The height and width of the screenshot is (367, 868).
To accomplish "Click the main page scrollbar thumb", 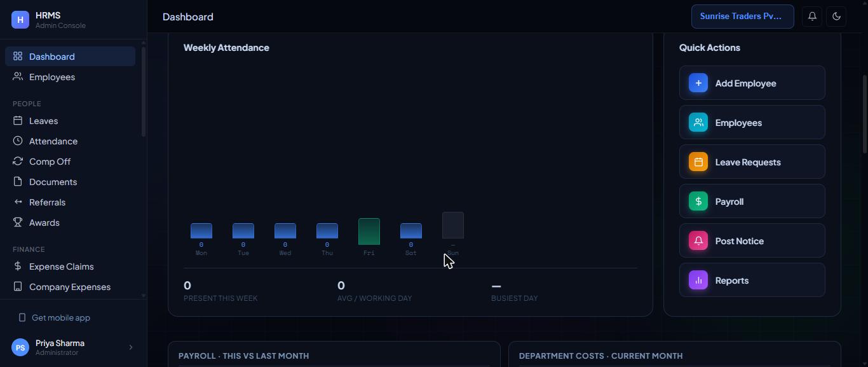I will coord(865,114).
